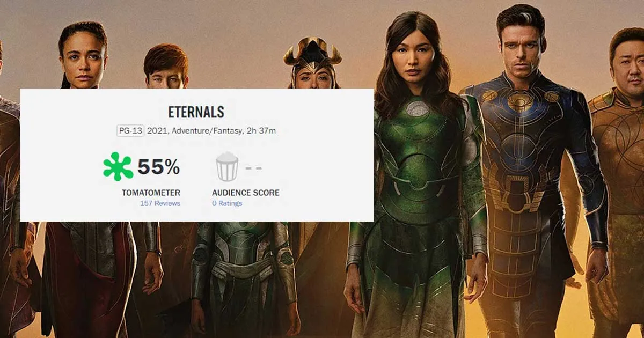644x338 pixels.
Task: Click the TOMATOMETER label
Action: [x=151, y=193]
